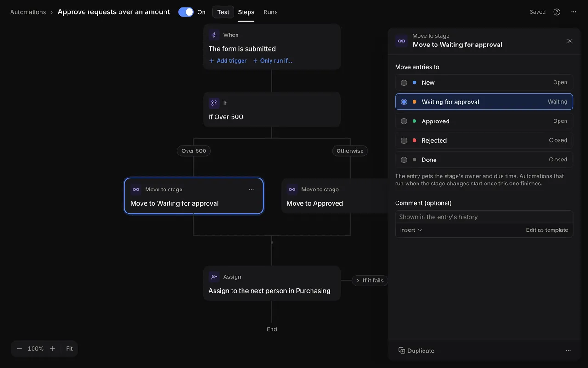Viewport: 588px width, 368px height.
Task: Click the Test button
Action: (223, 12)
